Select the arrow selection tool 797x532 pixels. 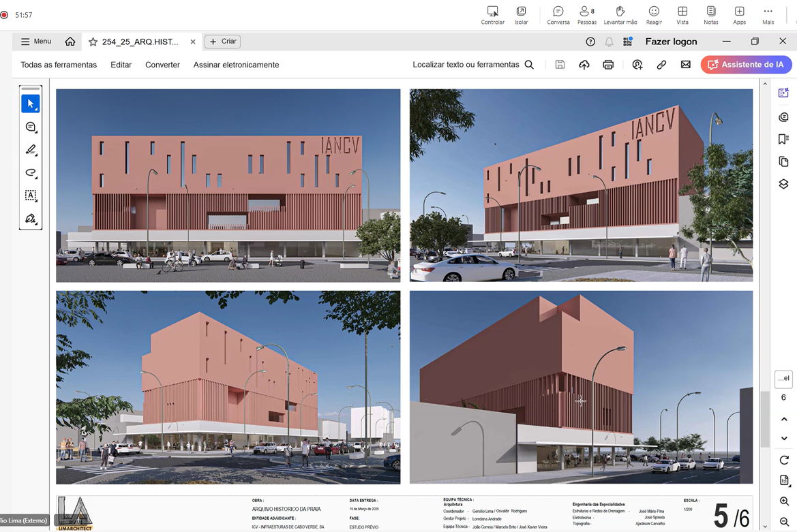pyautogui.click(x=31, y=104)
